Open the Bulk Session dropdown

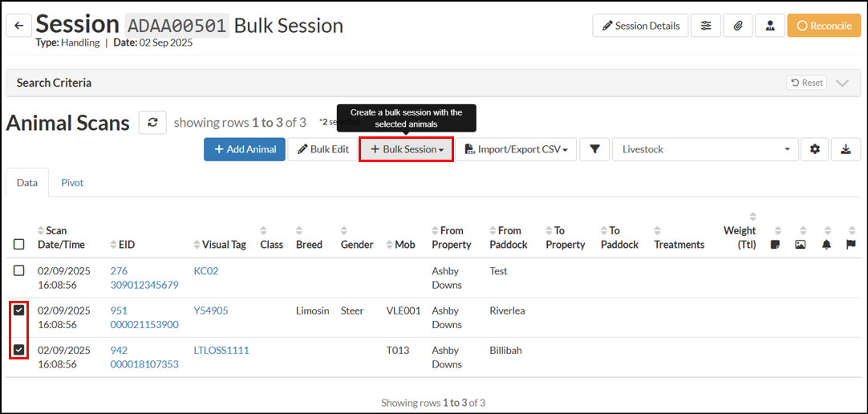pyautogui.click(x=406, y=149)
